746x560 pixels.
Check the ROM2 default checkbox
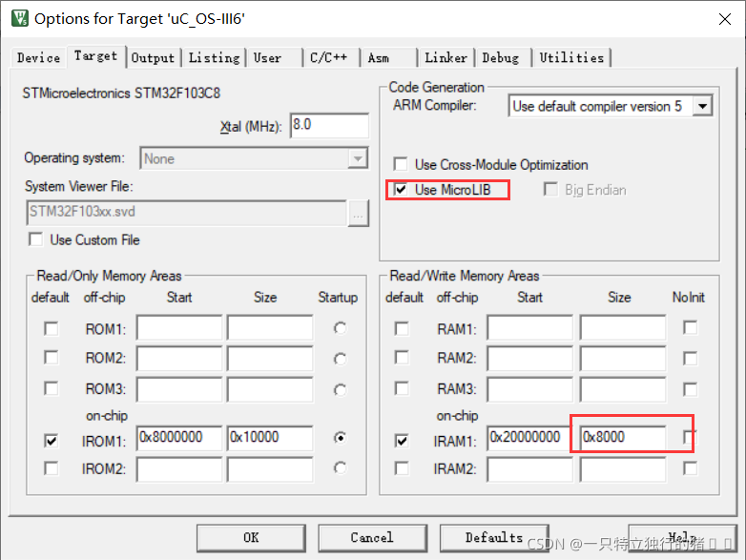51,358
